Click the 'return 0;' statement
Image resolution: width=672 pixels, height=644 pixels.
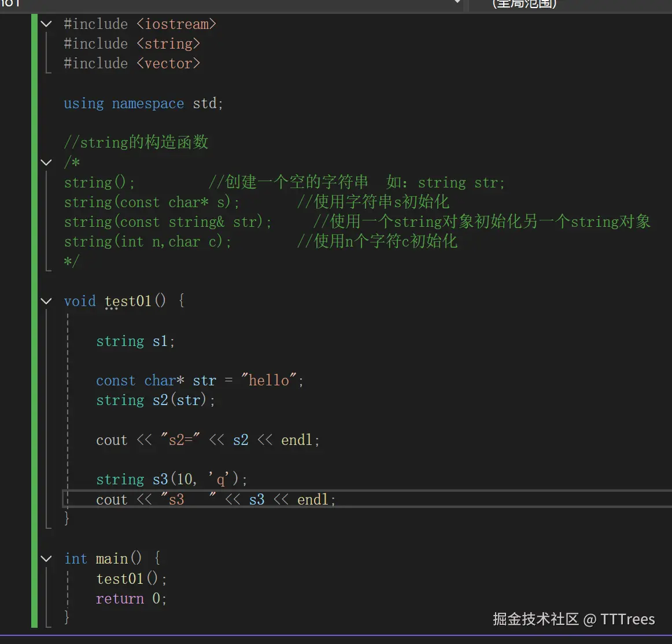pos(132,598)
